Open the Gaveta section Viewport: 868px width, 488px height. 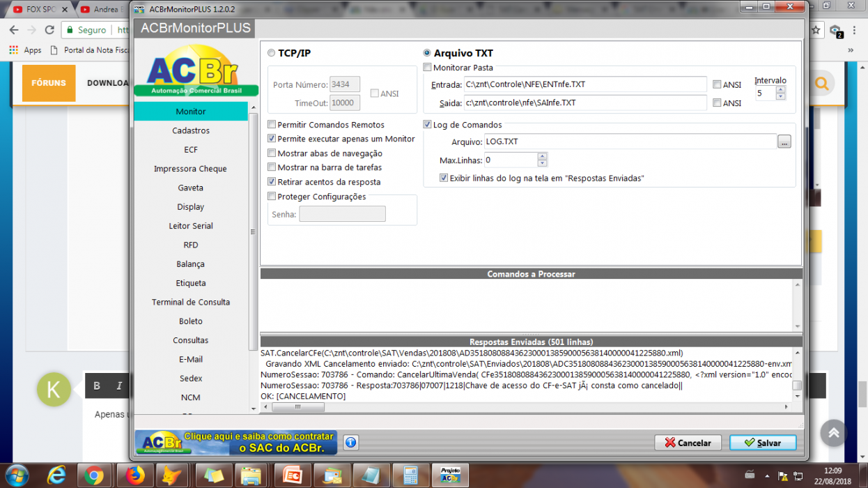(x=190, y=188)
